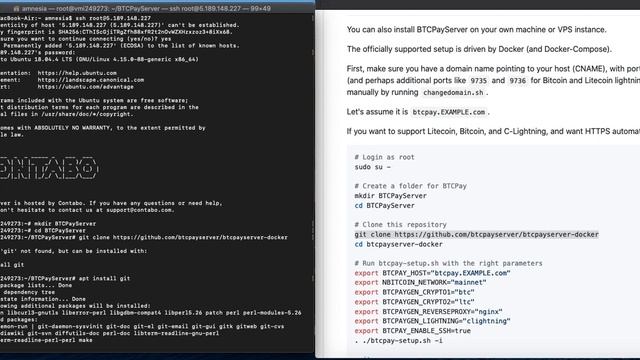Click the '/usr/share/doc/*/copyright' line in Terminal
This screenshot has width=640, height=360.
click(67, 114)
